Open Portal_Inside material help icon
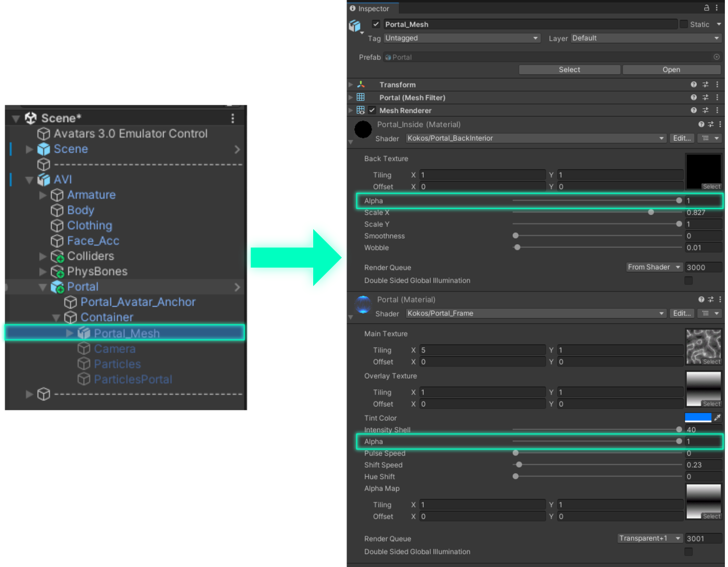This screenshot has height=567, width=728. pyautogui.click(x=701, y=124)
